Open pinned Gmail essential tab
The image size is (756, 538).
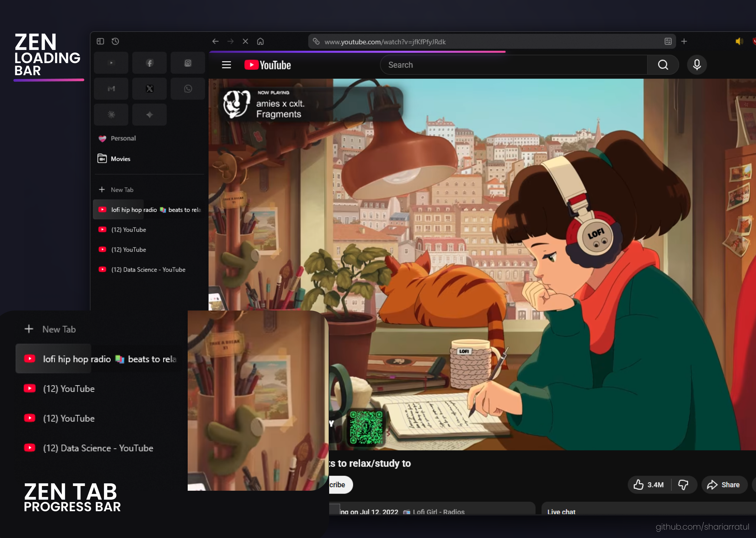(111, 89)
